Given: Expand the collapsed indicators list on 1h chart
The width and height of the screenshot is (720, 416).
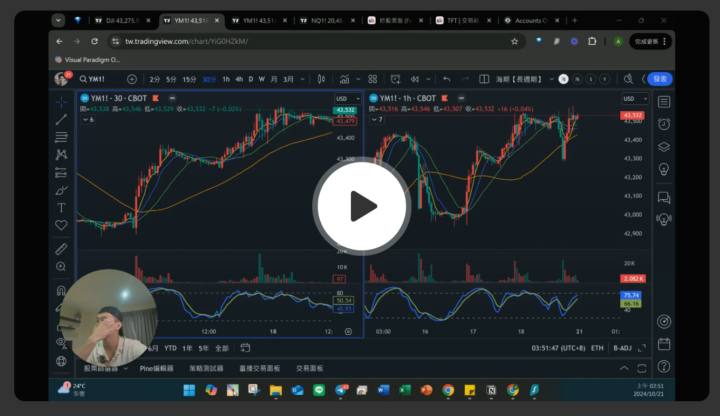Looking at the screenshot, I should [379, 119].
